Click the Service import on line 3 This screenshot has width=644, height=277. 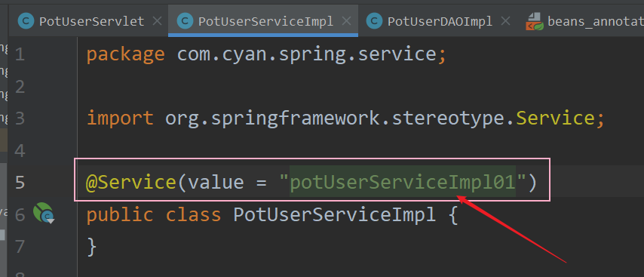[555, 118]
